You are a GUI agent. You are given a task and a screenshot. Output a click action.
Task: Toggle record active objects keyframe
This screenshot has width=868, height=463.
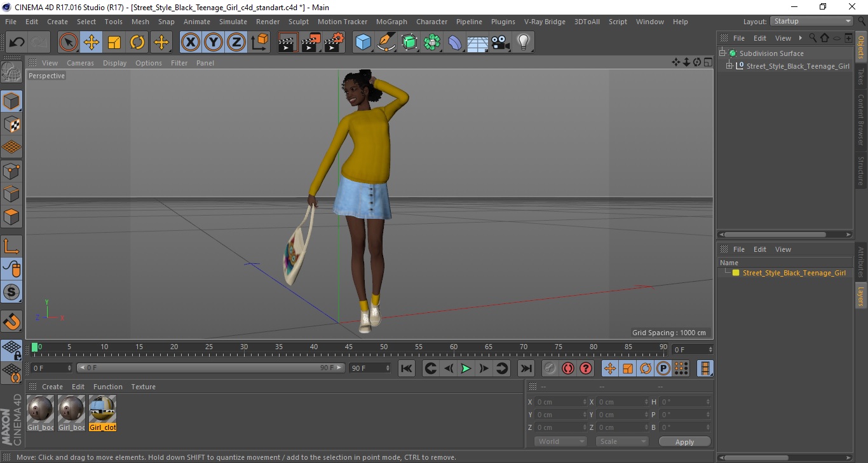click(x=550, y=368)
